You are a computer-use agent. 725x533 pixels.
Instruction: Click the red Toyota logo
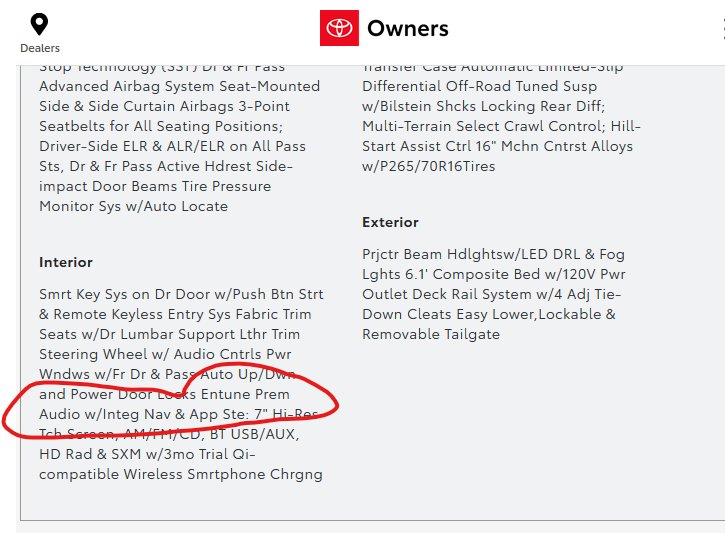tap(339, 28)
